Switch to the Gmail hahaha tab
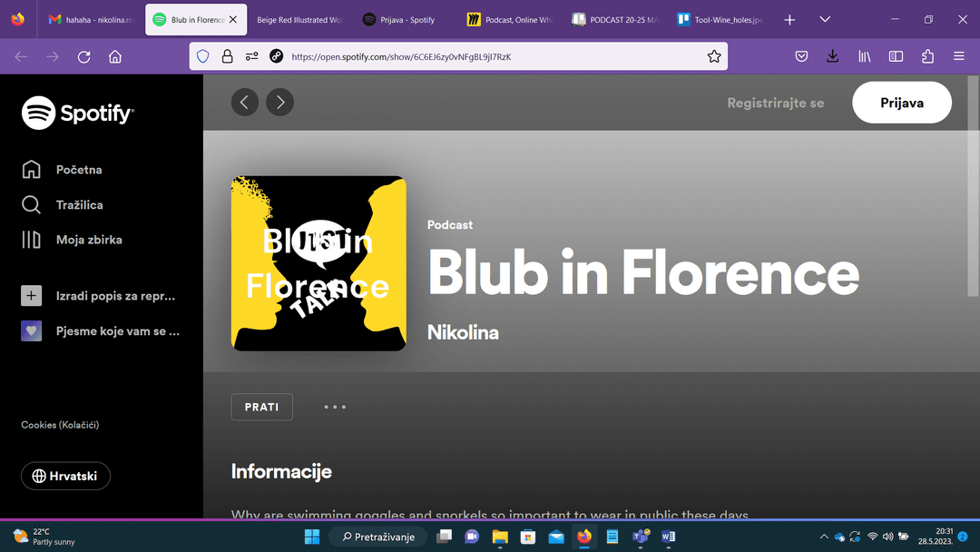 point(89,19)
